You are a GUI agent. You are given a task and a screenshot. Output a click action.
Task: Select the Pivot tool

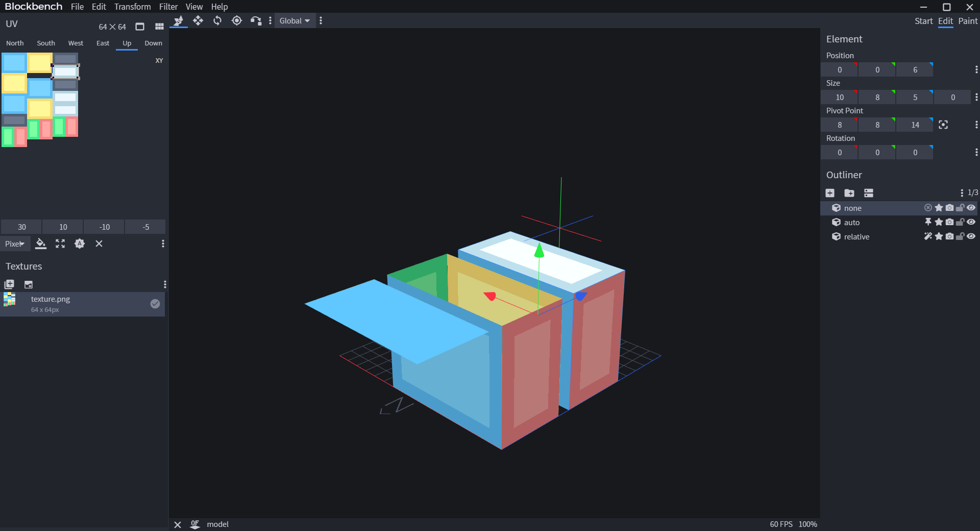(237, 21)
